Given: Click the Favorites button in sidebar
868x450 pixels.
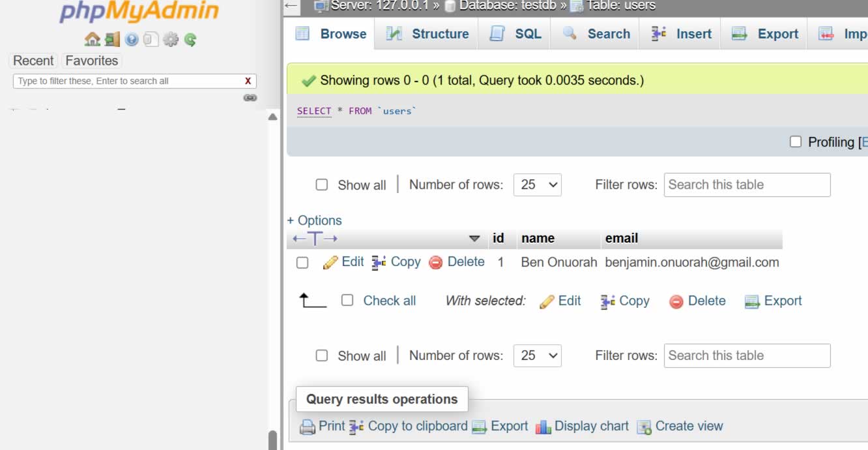Looking at the screenshot, I should [92, 61].
